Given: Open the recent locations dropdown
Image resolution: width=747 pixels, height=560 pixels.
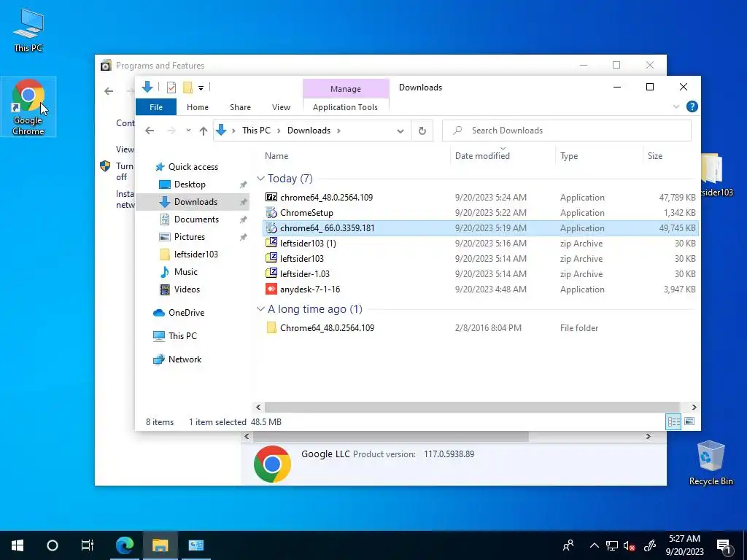Looking at the screenshot, I should point(189,131).
